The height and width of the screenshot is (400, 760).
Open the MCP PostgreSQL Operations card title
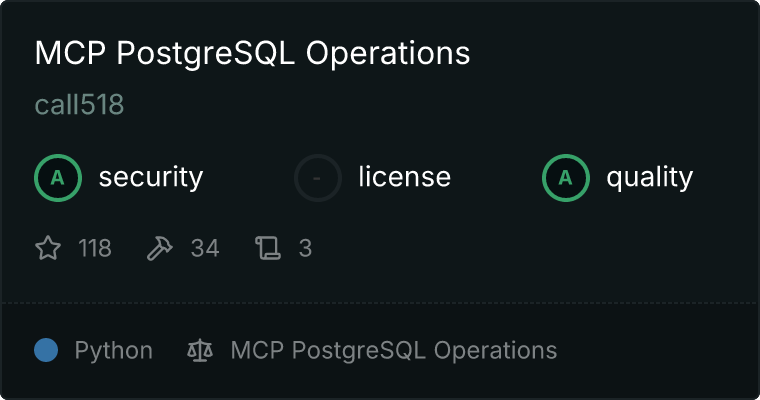[x=252, y=54]
